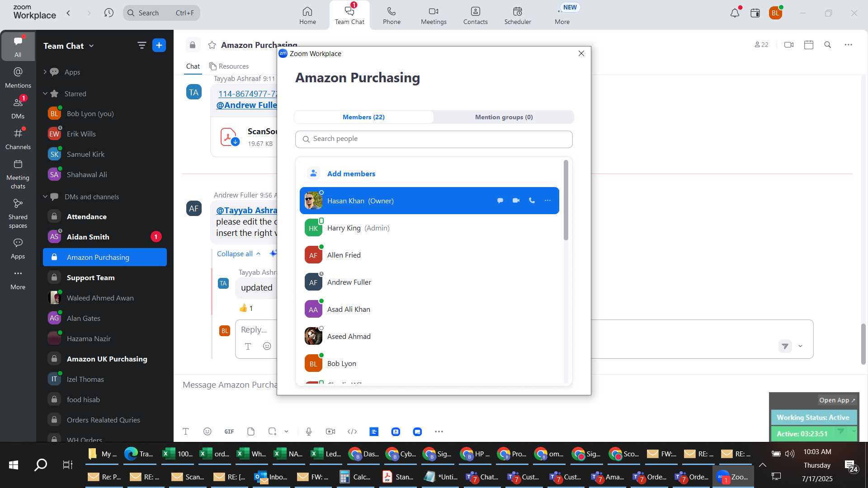Image resolution: width=868 pixels, height=488 pixels.
Task: Click Add members
Action: (351, 174)
